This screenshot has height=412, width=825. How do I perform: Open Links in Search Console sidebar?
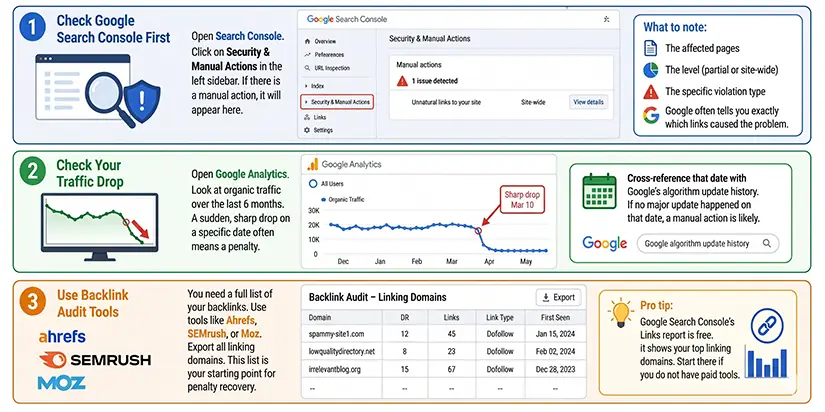click(x=315, y=117)
